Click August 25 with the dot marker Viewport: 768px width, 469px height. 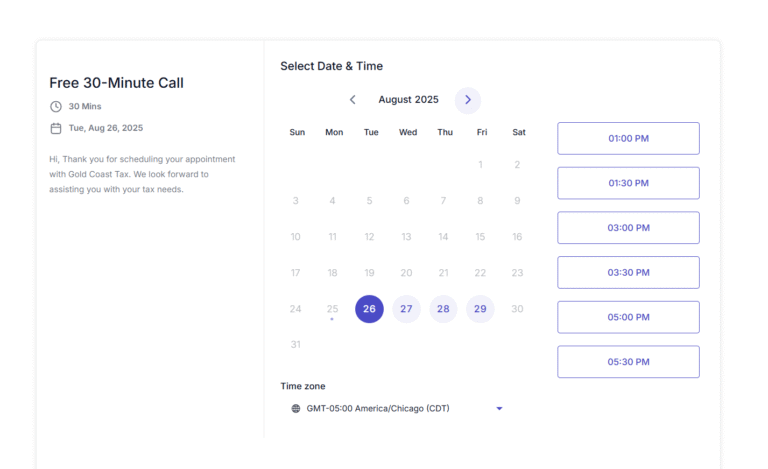pyautogui.click(x=332, y=309)
